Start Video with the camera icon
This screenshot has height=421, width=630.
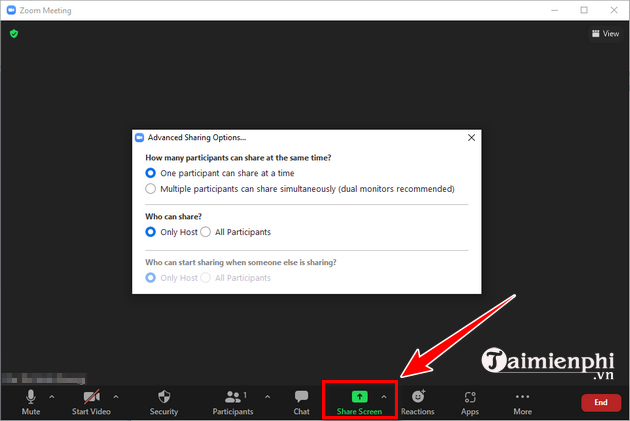(91, 401)
